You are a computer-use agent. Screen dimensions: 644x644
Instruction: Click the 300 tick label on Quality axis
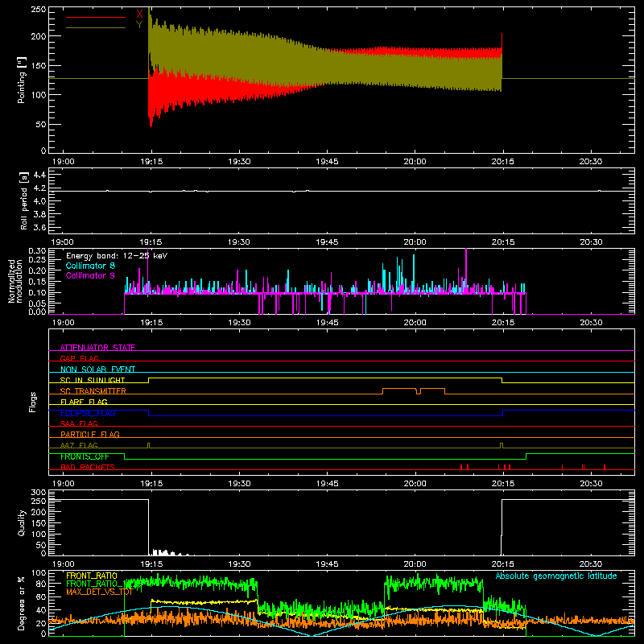tap(38, 493)
